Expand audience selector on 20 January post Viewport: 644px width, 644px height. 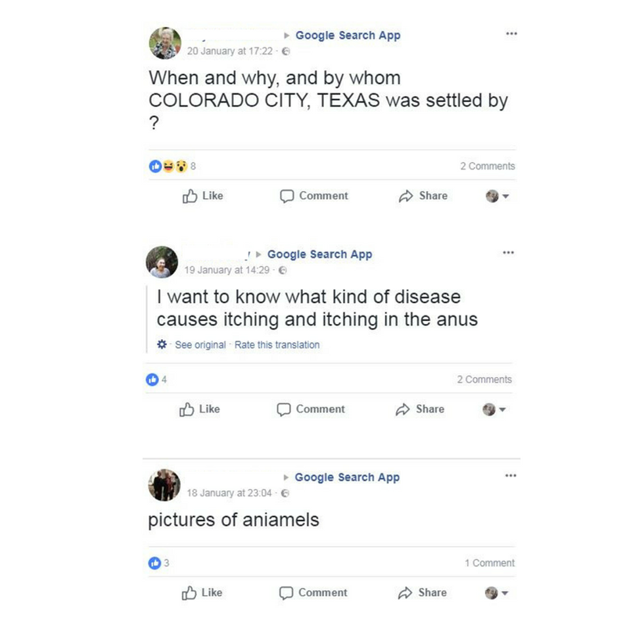tap(497, 196)
